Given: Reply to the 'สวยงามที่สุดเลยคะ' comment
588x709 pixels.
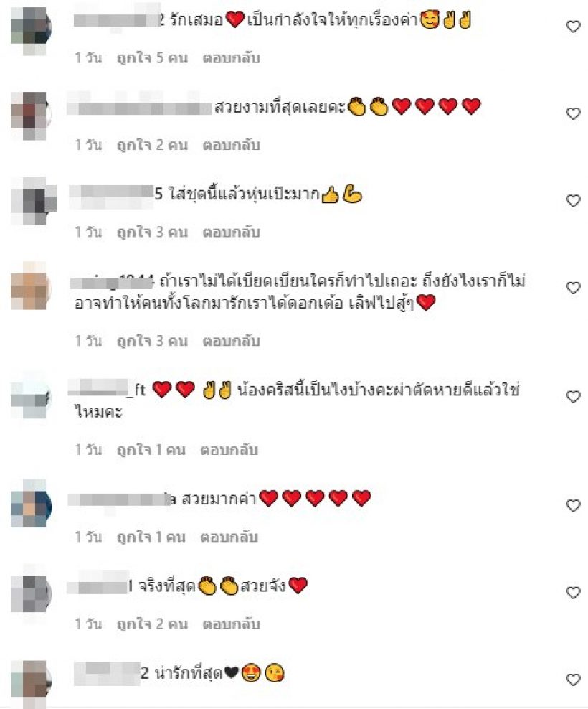Looking at the screenshot, I should (x=232, y=145).
